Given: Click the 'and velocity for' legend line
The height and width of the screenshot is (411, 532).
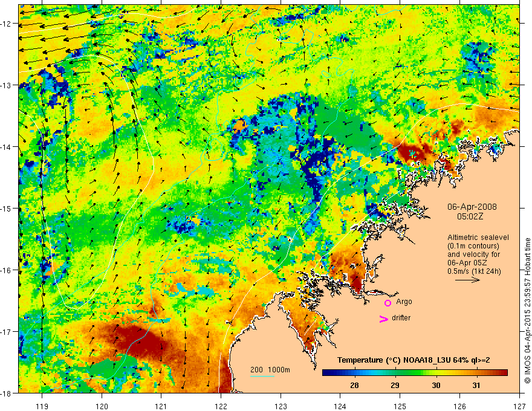Looking at the screenshot, I should pyautogui.click(x=473, y=254).
